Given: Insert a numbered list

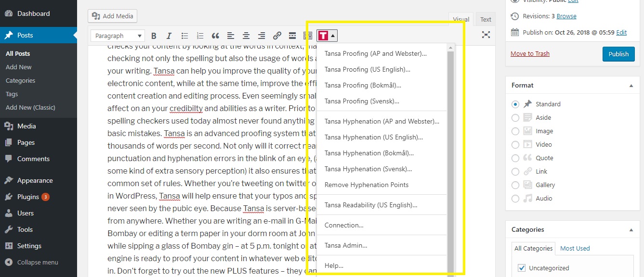Looking at the screenshot, I should 200,36.
